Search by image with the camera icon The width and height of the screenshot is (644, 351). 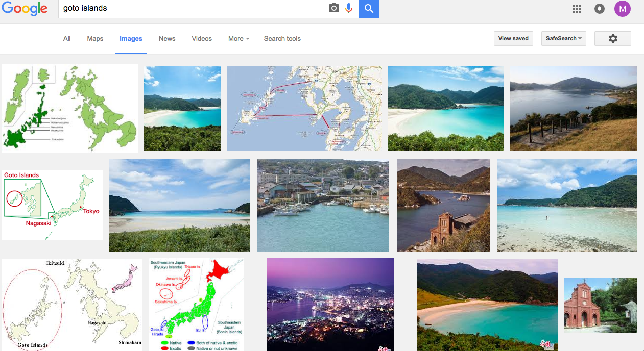point(334,8)
